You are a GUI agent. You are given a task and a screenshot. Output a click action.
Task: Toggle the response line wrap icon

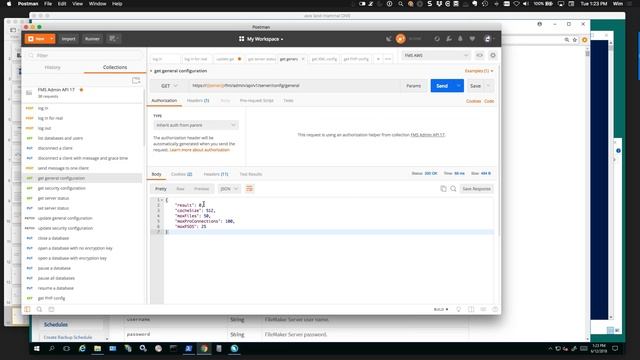(x=249, y=189)
